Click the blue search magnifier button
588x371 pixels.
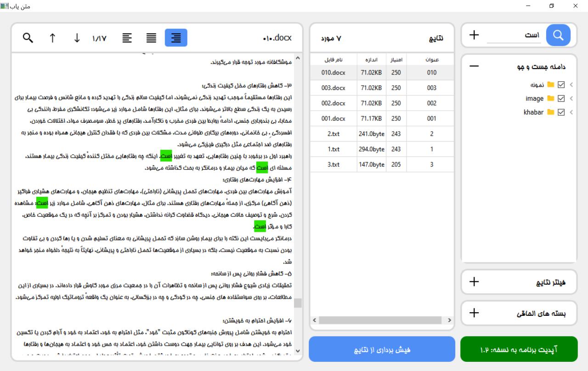[x=558, y=35]
